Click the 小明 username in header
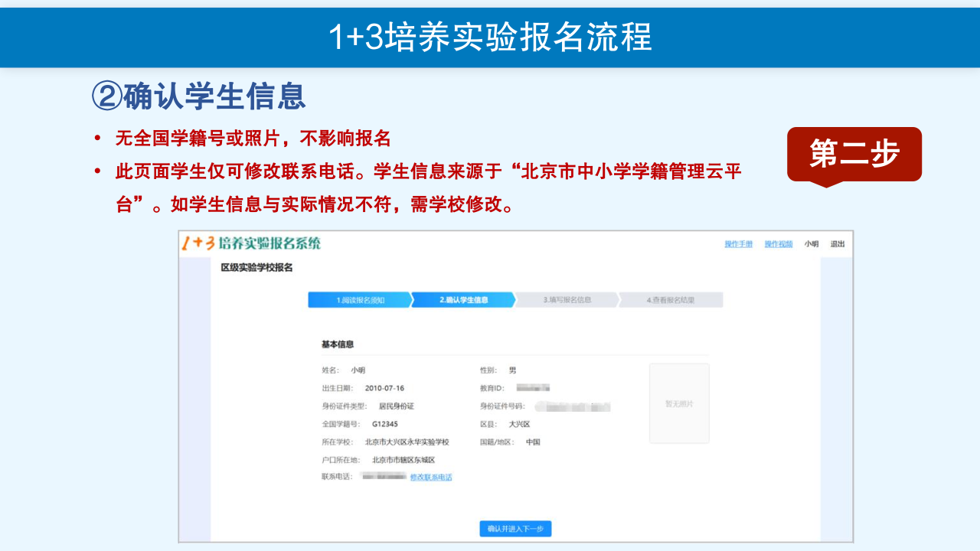980x551 pixels. [x=811, y=244]
